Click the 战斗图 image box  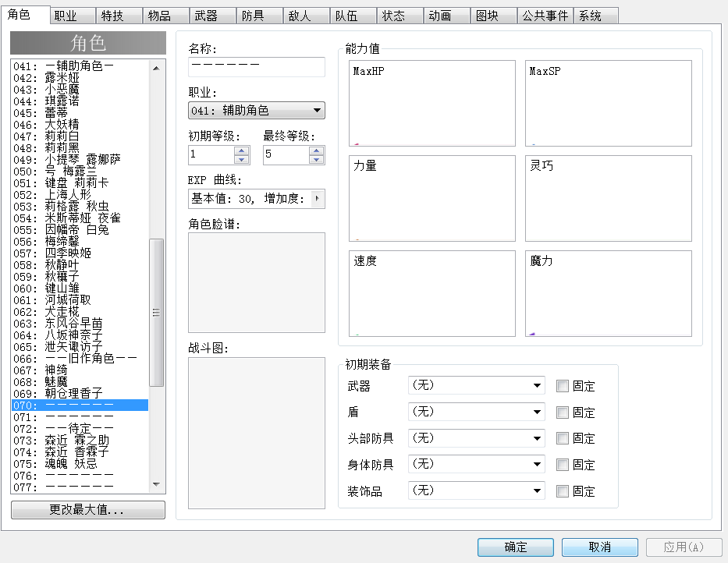coord(257,433)
